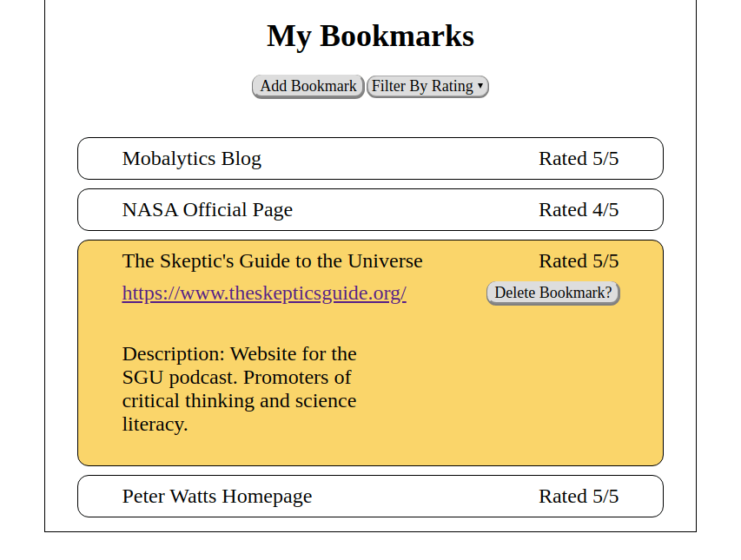This screenshot has width=741, height=560.
Task: Click the SGU podcast description text
Action: pyautogui.click(x=240, y=389)
